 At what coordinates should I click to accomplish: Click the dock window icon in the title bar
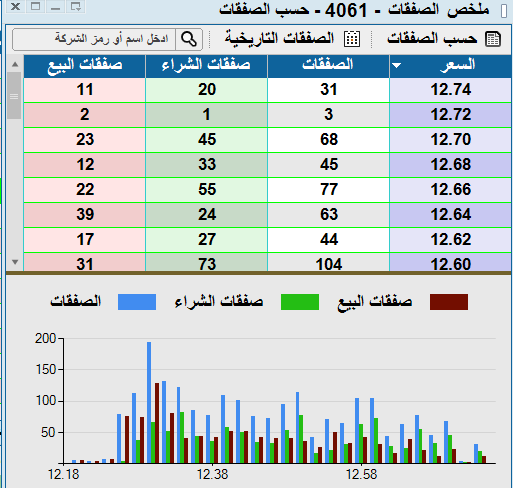76,6
